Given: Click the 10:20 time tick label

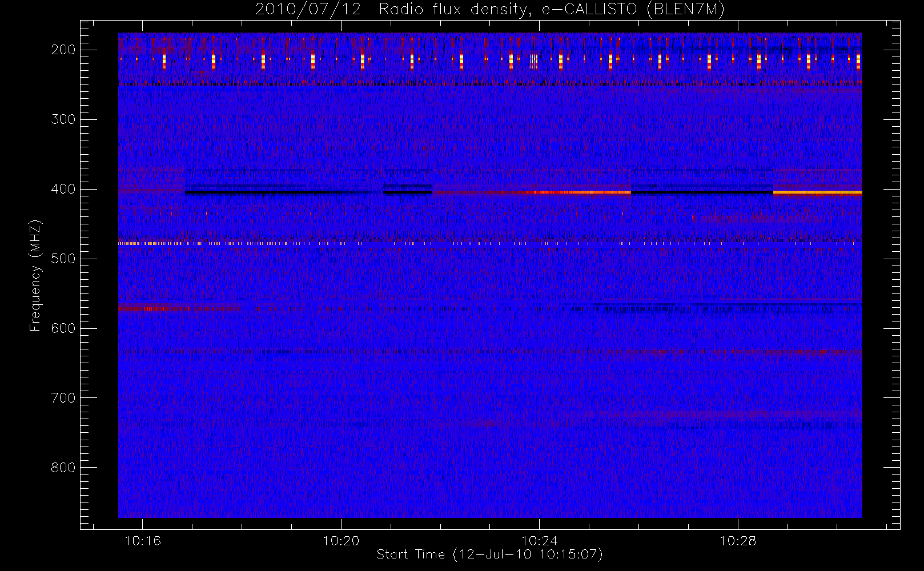Looking at the screenshot, I should pyautogui.click(x=341, y=541).
